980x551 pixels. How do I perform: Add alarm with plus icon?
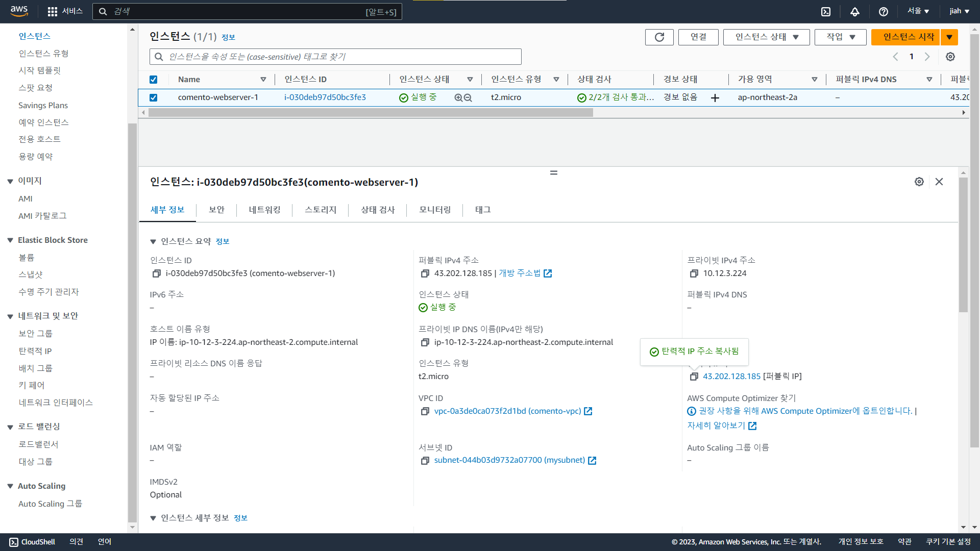click(x=715, y=98)
